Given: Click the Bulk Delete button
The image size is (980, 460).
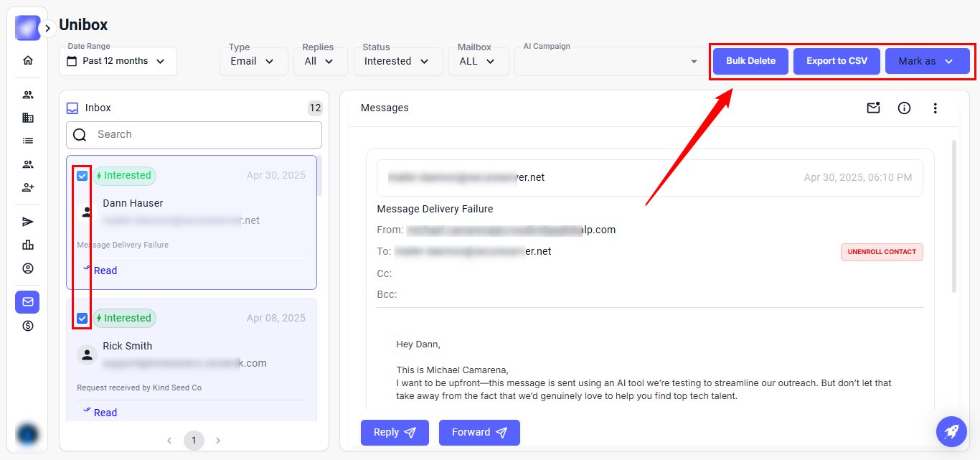Looking at the screenshot, I should click(x=750, y=62).
